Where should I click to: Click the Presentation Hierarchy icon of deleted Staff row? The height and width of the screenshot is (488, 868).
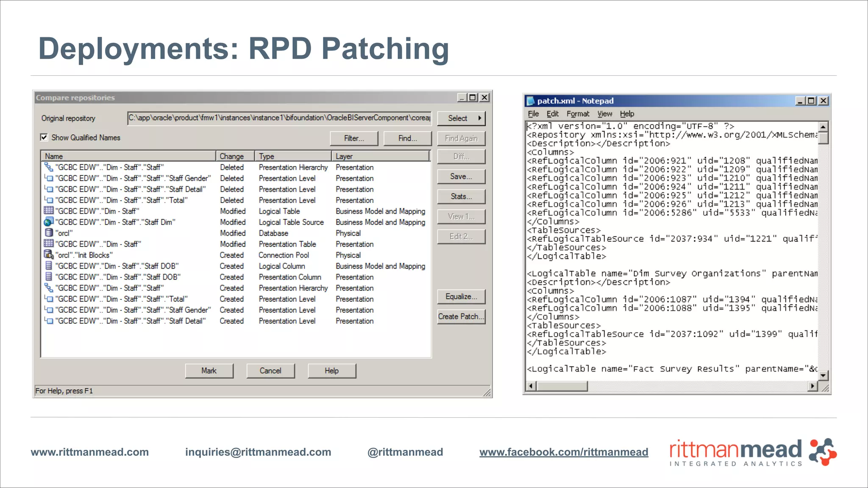[x=48, y=167]
